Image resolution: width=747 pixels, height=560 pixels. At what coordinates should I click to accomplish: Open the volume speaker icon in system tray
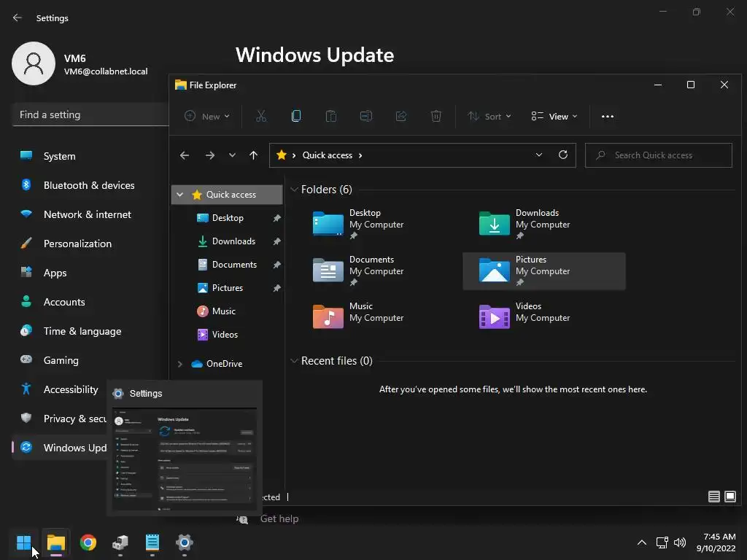point(680,542)
